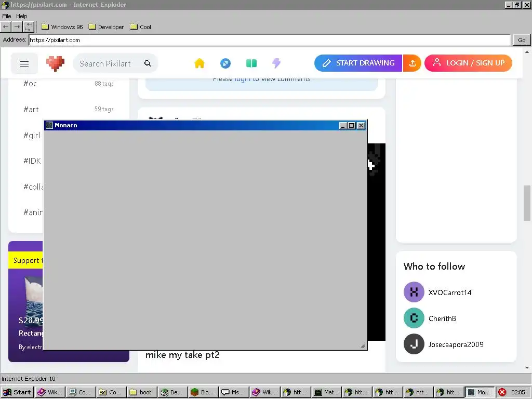Click the '88 tags' count
This screenshot has width=532, height=399.
104,84
